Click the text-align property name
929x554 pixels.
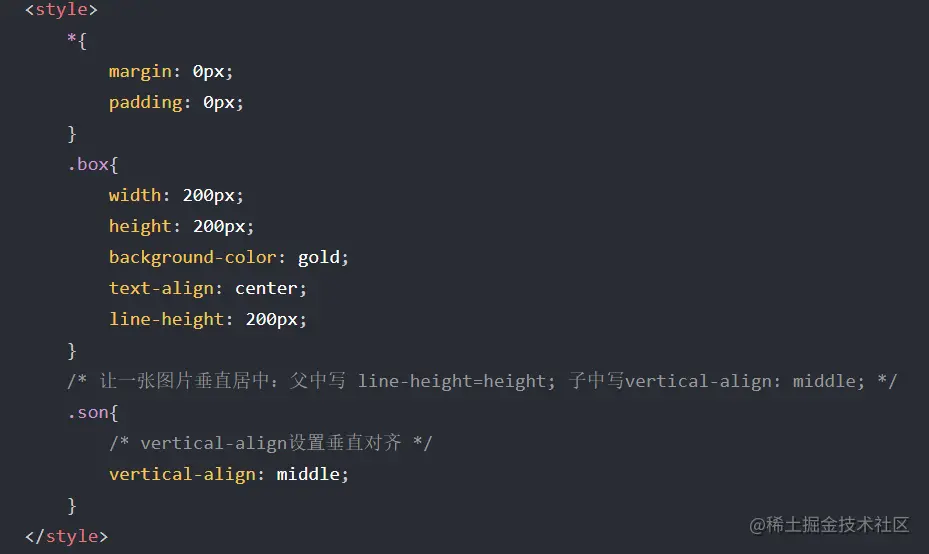coord(161,289)
